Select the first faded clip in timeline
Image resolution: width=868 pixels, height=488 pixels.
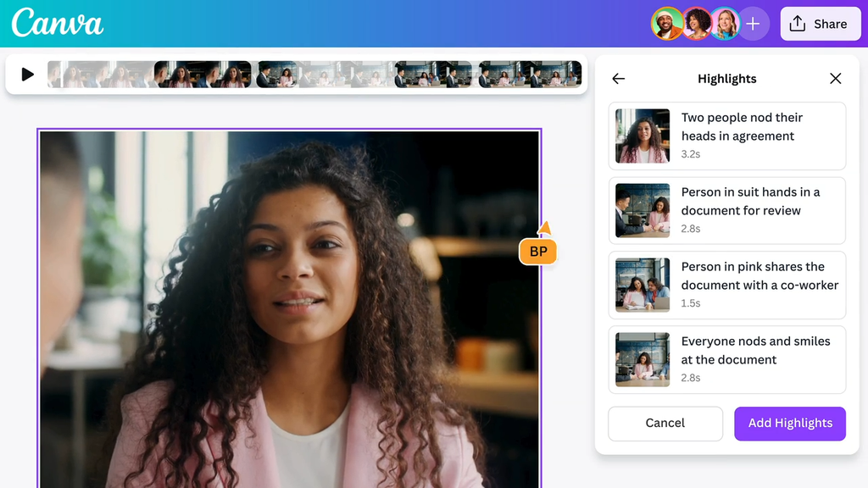point(100,75)
